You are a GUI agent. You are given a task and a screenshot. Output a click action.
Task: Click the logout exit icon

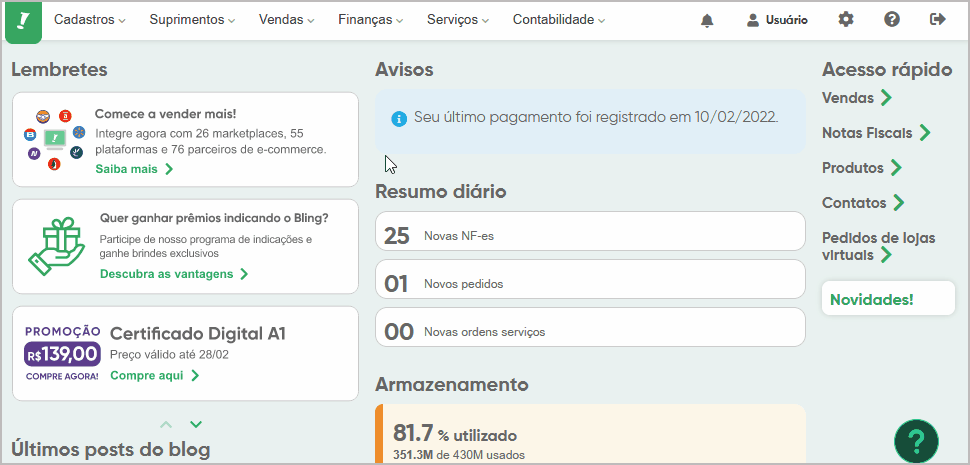coord(938,20)
